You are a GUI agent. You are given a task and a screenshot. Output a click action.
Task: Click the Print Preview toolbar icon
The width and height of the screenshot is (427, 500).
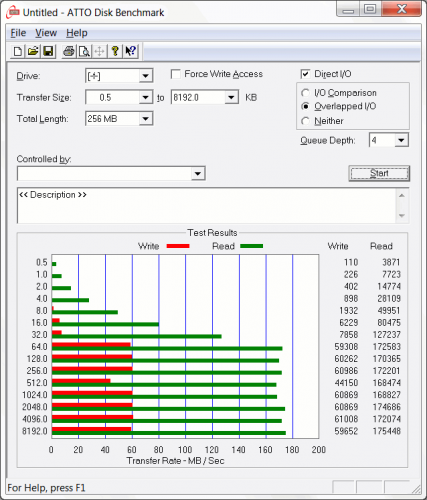(84, 52)
